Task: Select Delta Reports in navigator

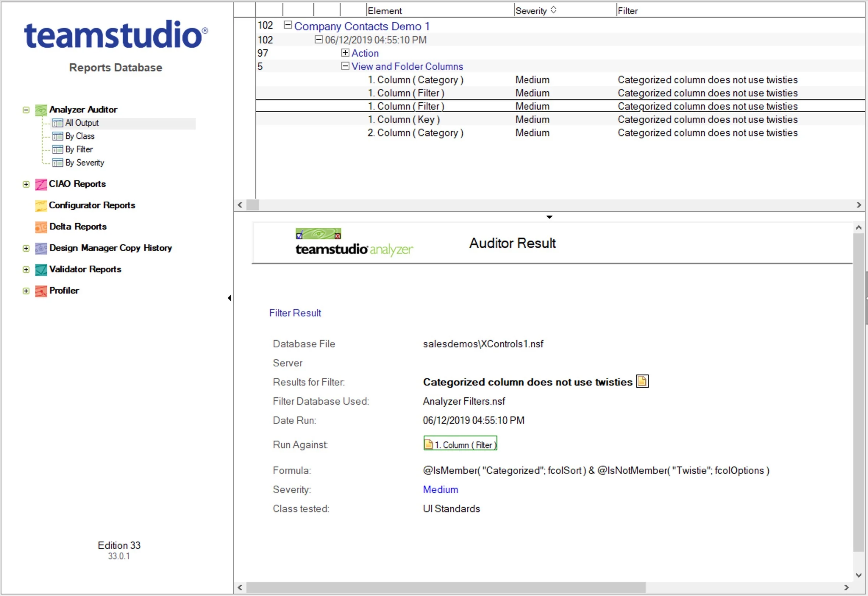Action: [x=78, y=226]
